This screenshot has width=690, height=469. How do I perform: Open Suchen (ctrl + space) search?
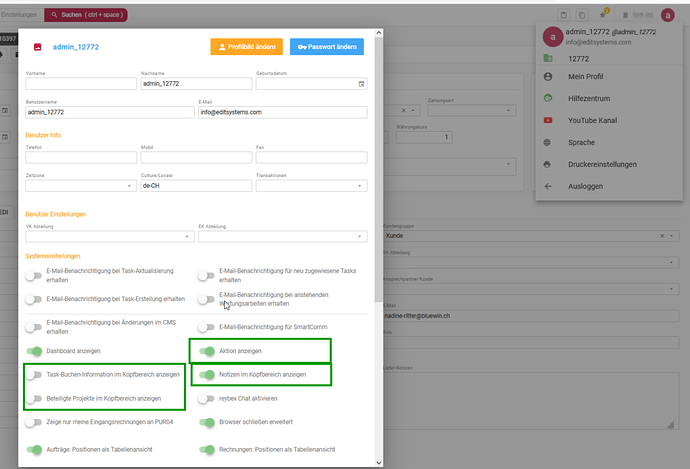click(x=86, y=15)
